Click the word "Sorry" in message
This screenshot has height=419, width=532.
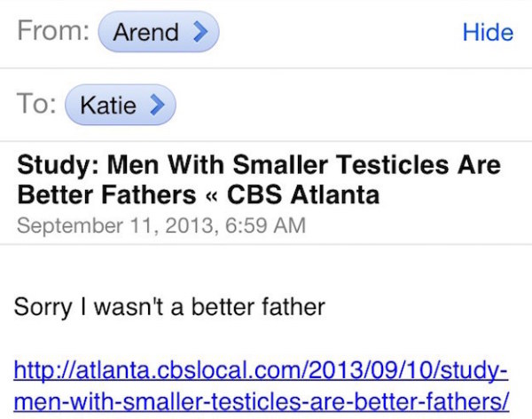[x=43, y=307]
